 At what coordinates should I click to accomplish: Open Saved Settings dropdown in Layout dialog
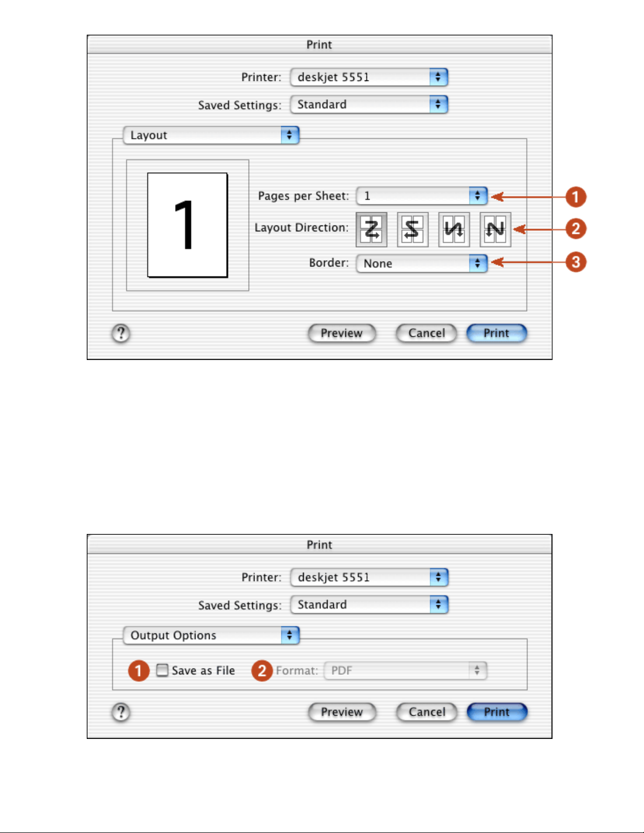(369, 105)
